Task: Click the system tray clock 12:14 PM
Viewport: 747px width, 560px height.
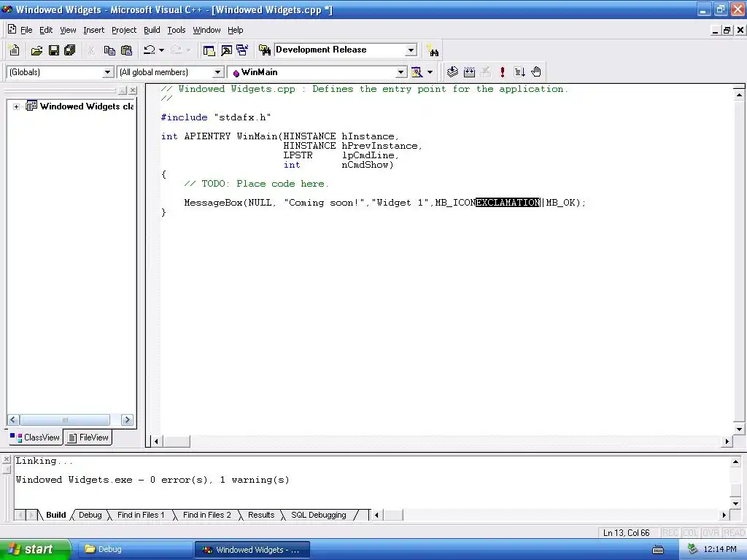Action: (x=720, y=549)
